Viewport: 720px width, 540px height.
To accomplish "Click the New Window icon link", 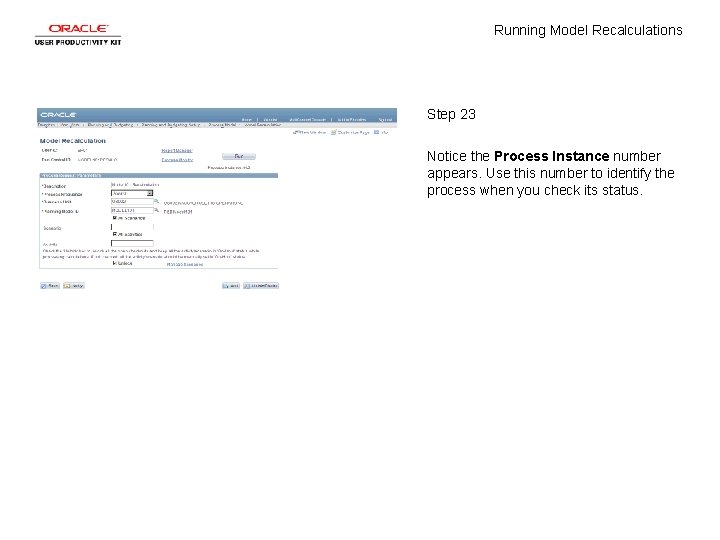I will click(x=309, y=132).
